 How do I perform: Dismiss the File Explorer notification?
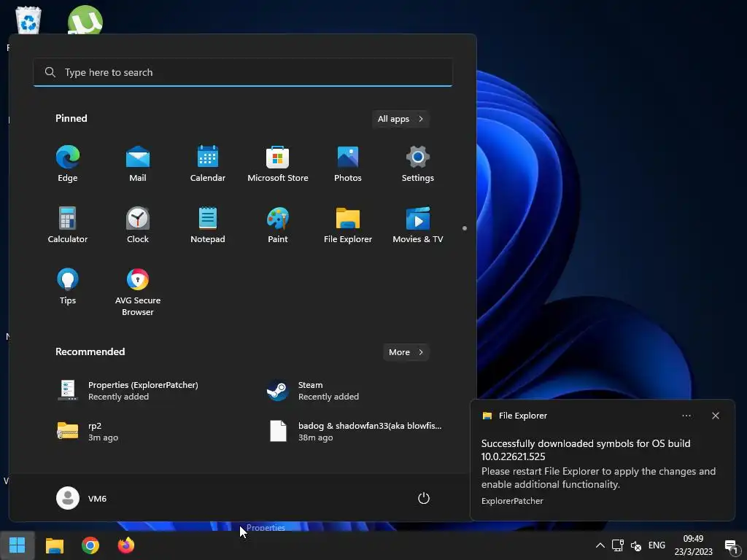[x=716, y=416]
